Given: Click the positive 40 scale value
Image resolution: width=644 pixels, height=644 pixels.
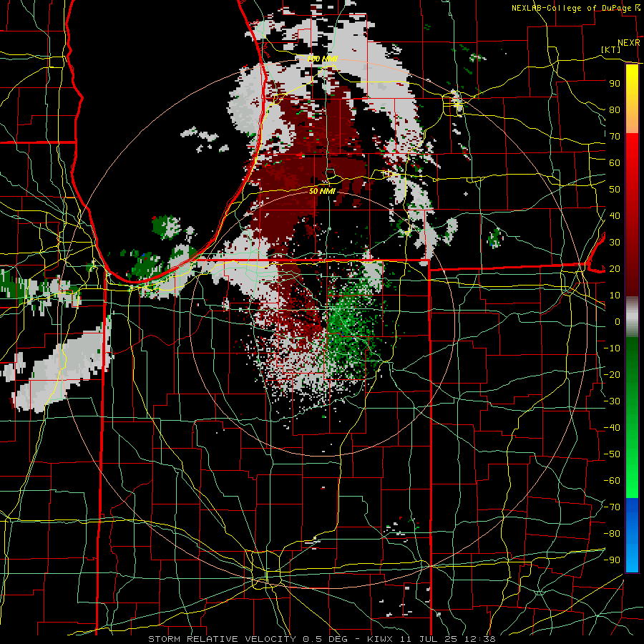Looking at the screenshot, I should pos(615,215).
